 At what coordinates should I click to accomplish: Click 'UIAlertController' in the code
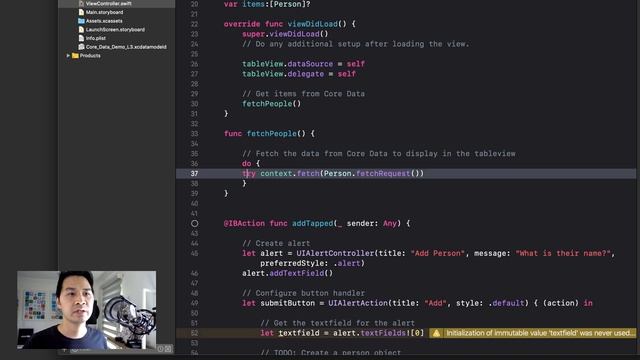(x=335, y=253)
